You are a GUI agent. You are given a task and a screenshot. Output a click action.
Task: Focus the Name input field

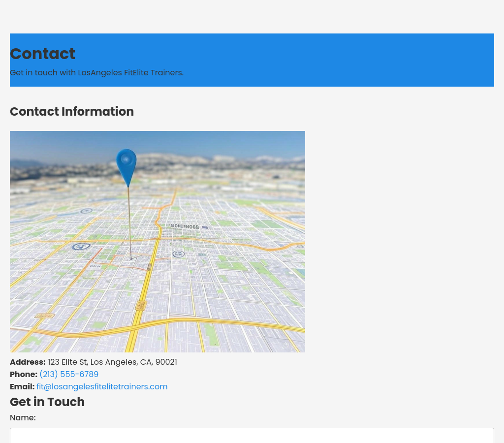point(252,435)
